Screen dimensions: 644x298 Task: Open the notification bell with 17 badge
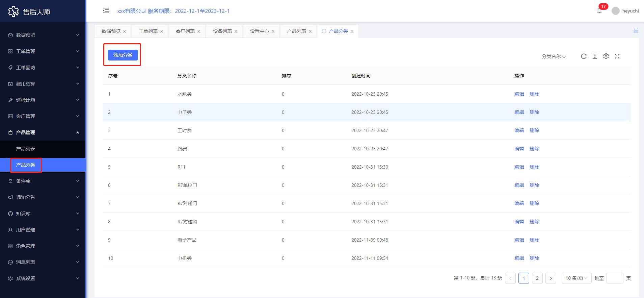pyautogui.click(x=599, y=11)
